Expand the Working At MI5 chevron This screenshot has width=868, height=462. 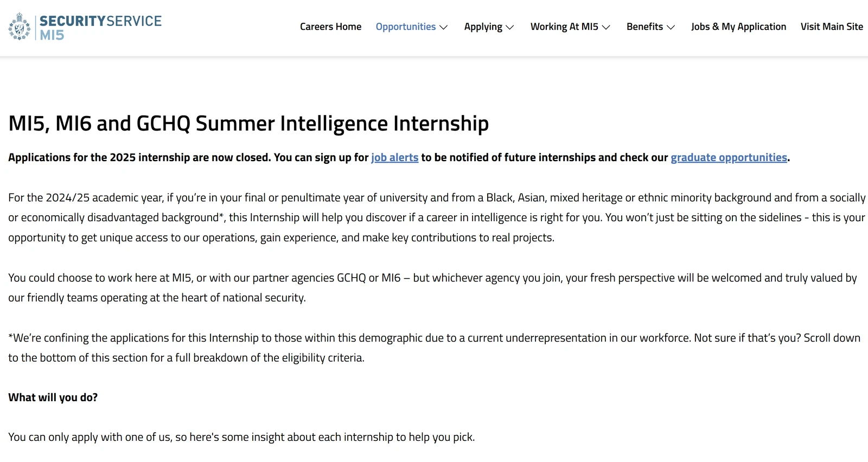[607, 27]
